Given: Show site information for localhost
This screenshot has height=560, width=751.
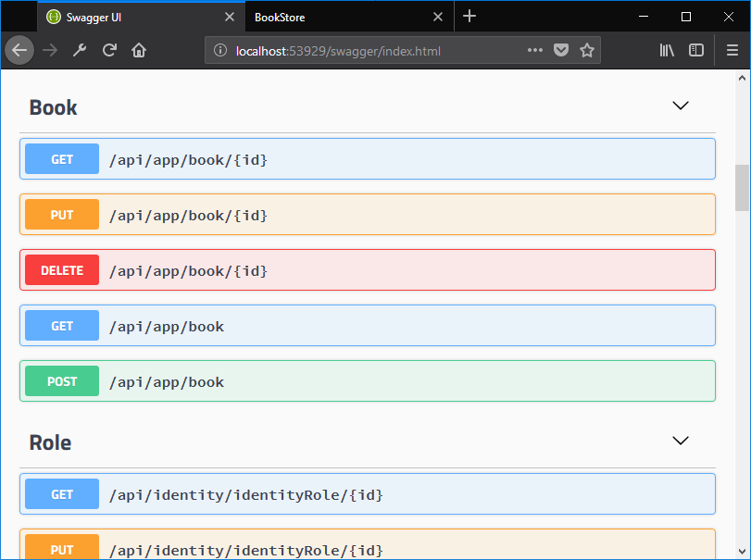Looking at the screenshot, I should [220, 50].
